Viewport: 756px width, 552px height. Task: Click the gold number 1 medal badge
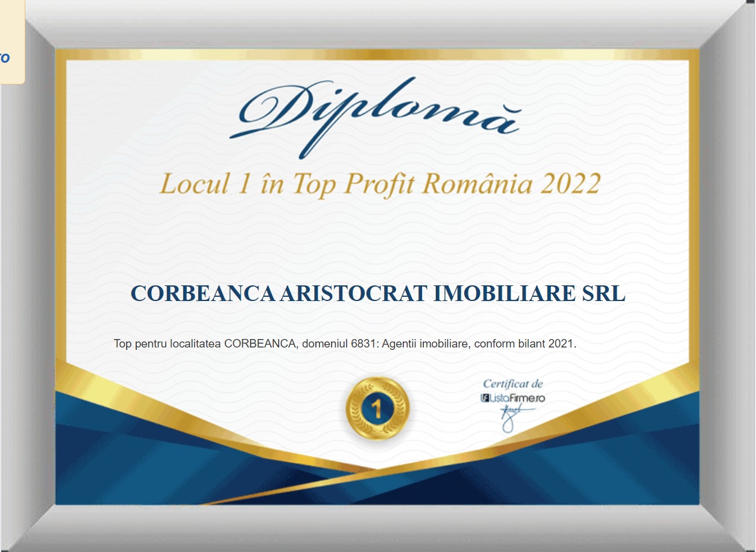point(377,410)
